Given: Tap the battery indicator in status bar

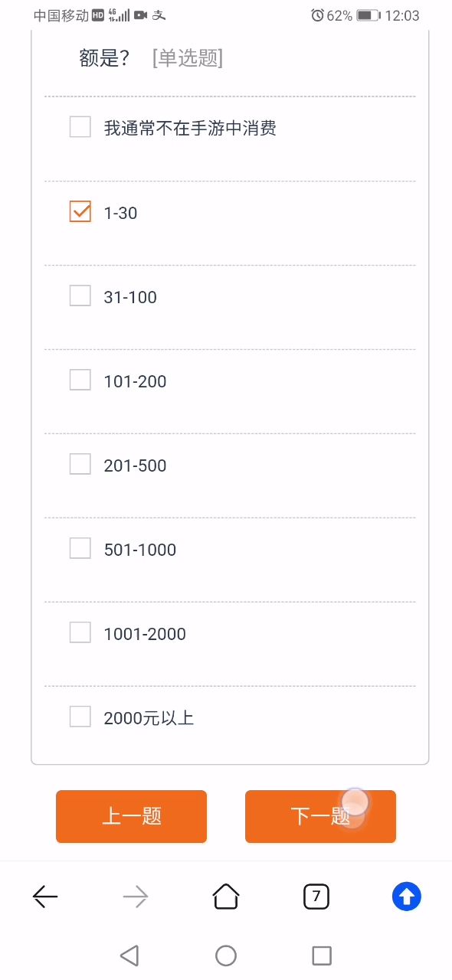Looking at the screenshot, I should 368,15.
